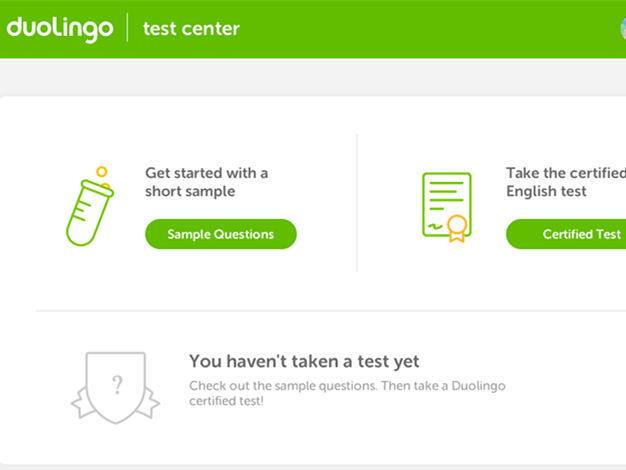The height and width of the screenshot is (470, 626).
Task: Click "Take the certified English test" text
Action: pos(565,182)
